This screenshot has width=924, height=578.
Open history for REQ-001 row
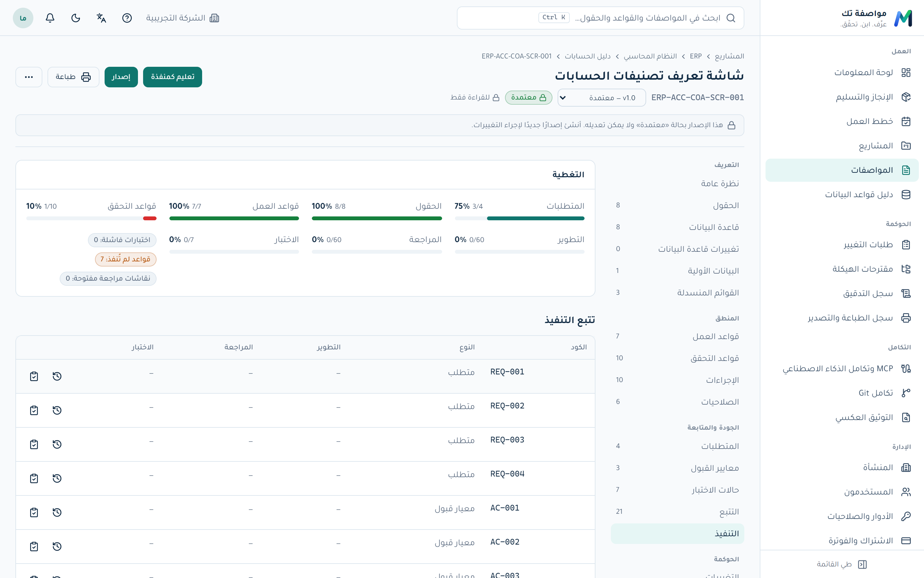click(x=57, y=376)
